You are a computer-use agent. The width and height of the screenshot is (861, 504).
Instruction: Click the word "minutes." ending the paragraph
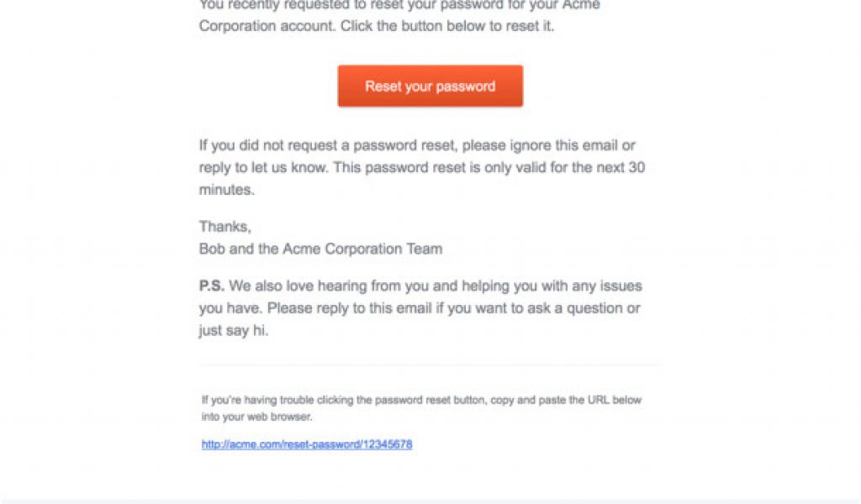[x=226, y=190]
